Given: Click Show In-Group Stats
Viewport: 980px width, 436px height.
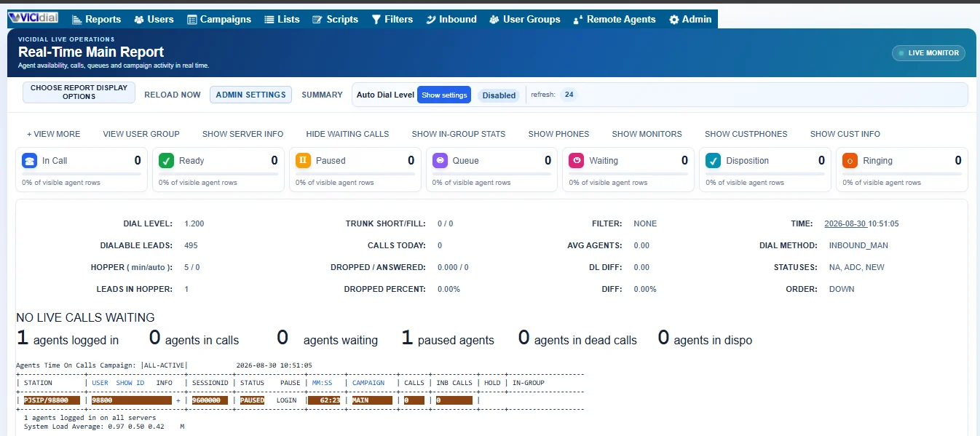Looking at the screenshot, I should click(x=459, y=134).
